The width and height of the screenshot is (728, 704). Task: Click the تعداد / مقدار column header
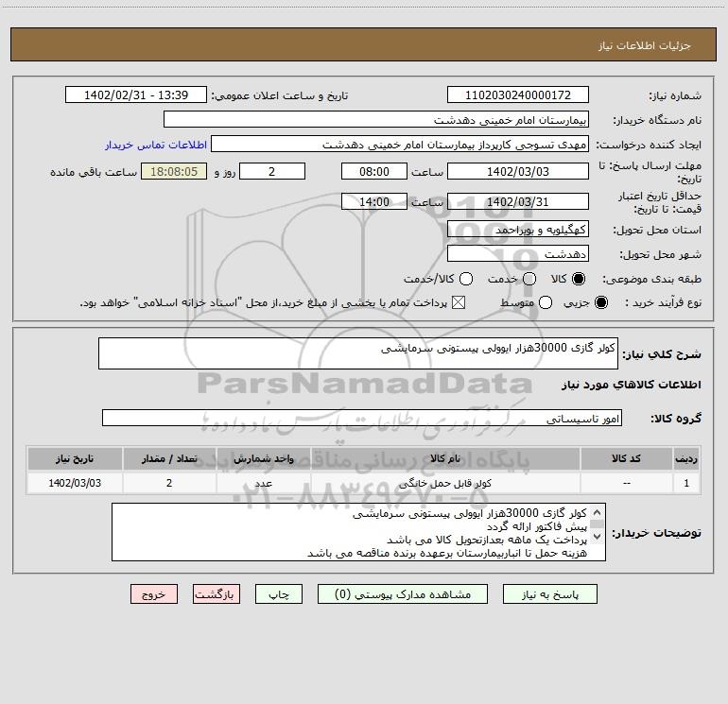169,458
